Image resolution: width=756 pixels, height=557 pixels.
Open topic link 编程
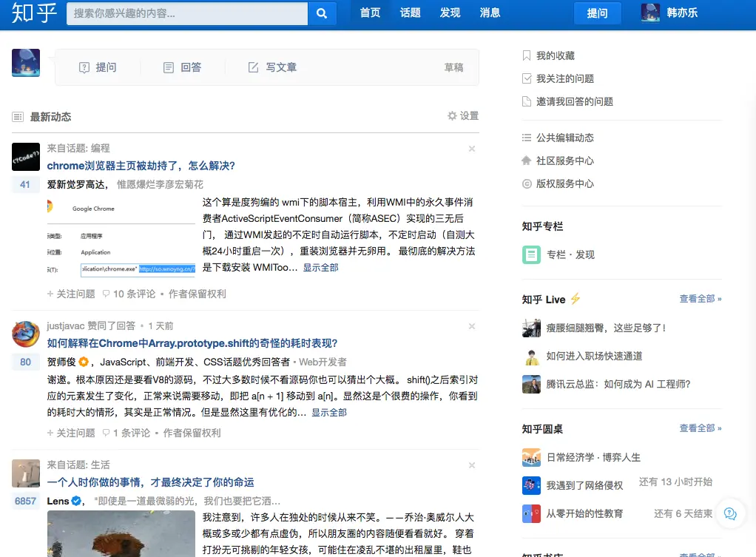pos(101,149)
